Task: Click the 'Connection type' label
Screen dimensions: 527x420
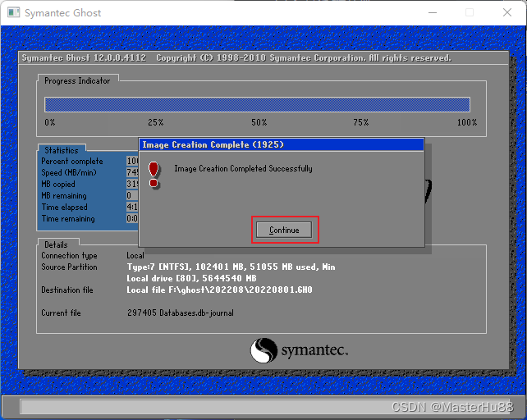Action: click(x=69, y=256)
